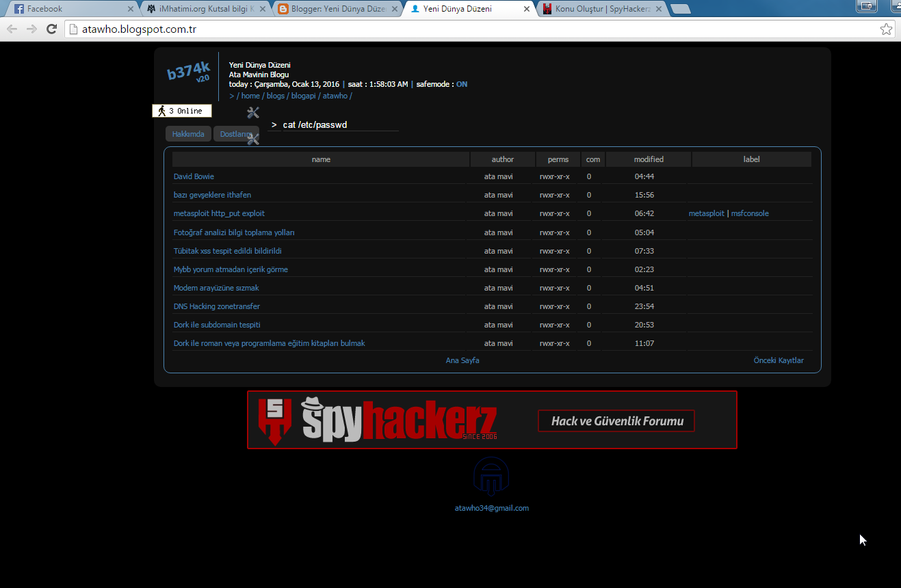Open the Hakkımda page tab
The image size is (901, 588).
pyautogui.click(x=188, y=134)
